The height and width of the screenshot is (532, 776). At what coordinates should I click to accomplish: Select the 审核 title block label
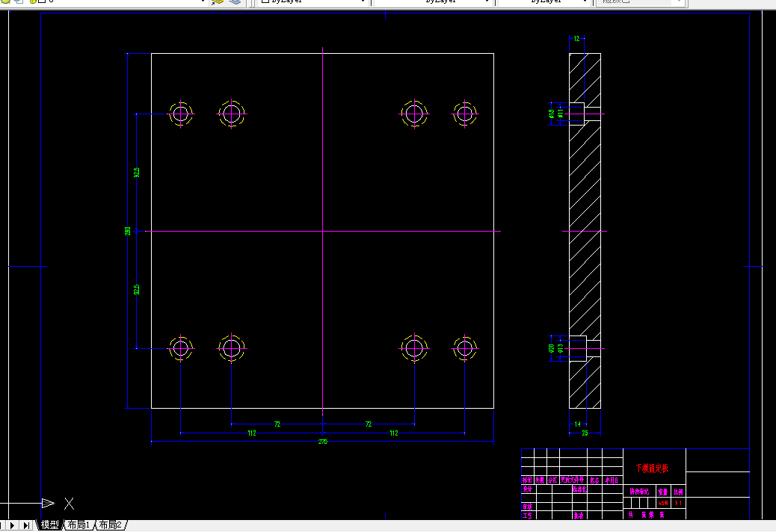(528, 507)
